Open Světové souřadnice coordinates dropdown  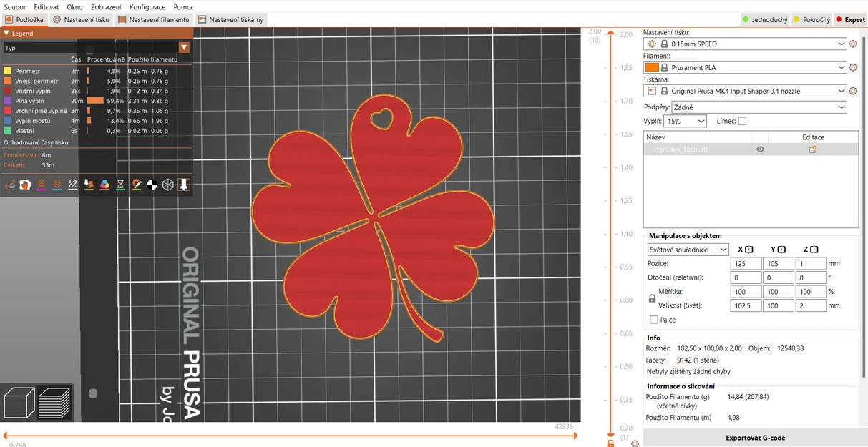pyautogui.click(x=688, y=250)
